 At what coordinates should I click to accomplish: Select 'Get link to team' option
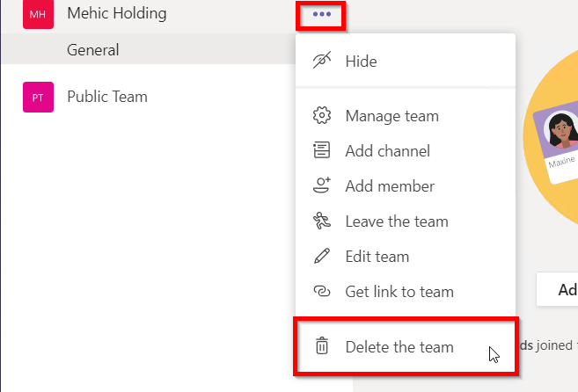[x=399, y=292]
